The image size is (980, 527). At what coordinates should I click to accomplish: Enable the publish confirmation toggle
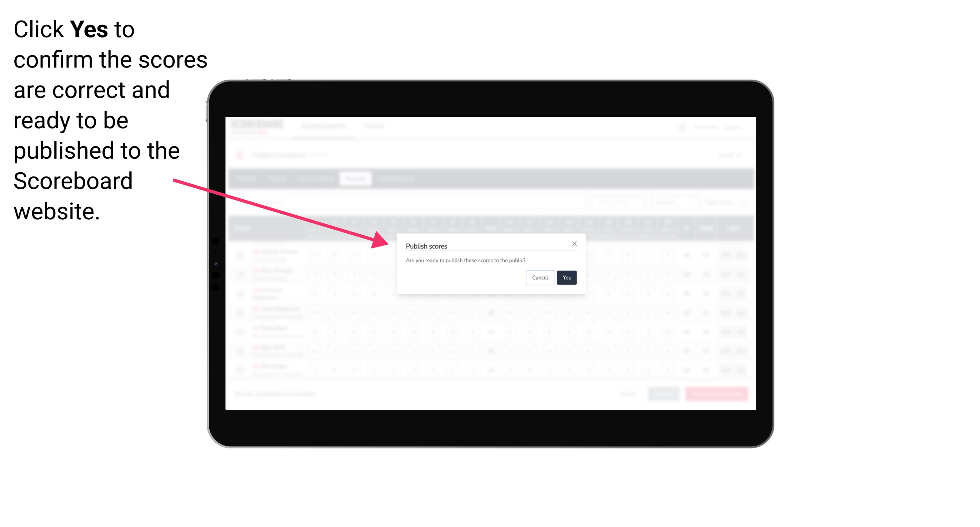[566, 277]
